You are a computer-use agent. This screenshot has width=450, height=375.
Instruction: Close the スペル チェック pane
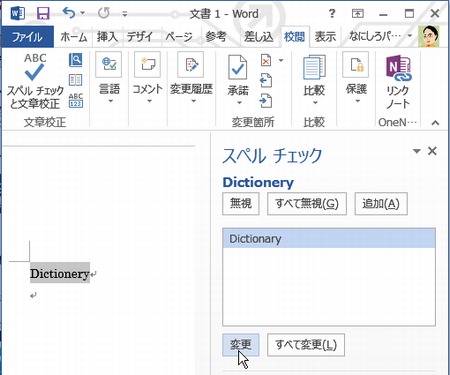click(432, 151)
